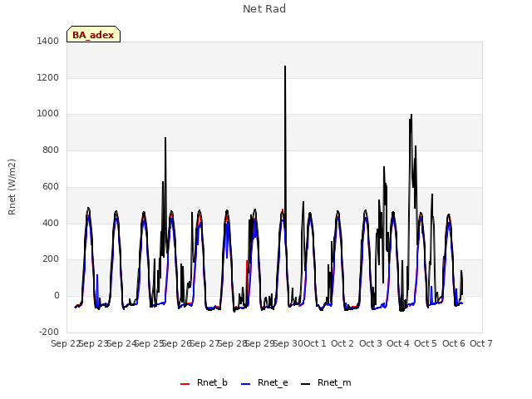Click the blue Rnet_e legend swatch
This screenshot has height=399, width=532.
click(x=246, y=384)
